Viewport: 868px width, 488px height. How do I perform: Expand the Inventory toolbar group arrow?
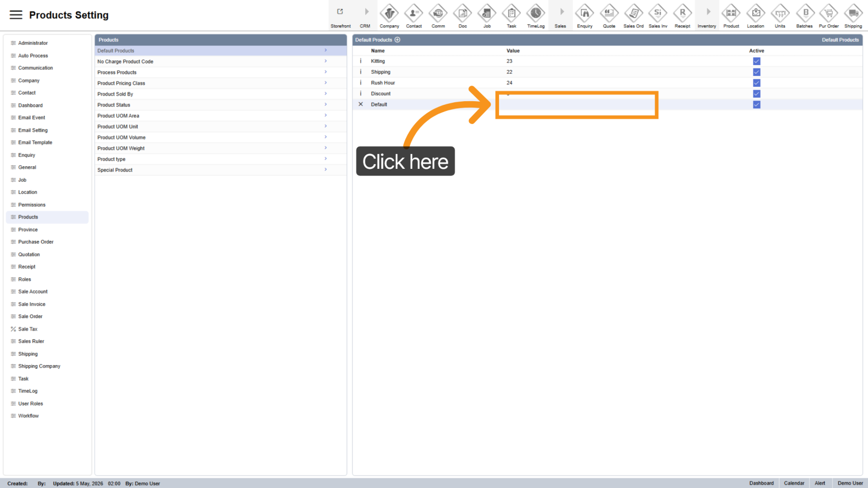pos(708,11)
